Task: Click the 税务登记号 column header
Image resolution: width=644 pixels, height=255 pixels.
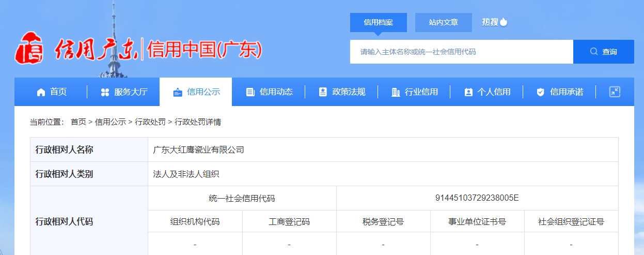Action: click(383, 222)
